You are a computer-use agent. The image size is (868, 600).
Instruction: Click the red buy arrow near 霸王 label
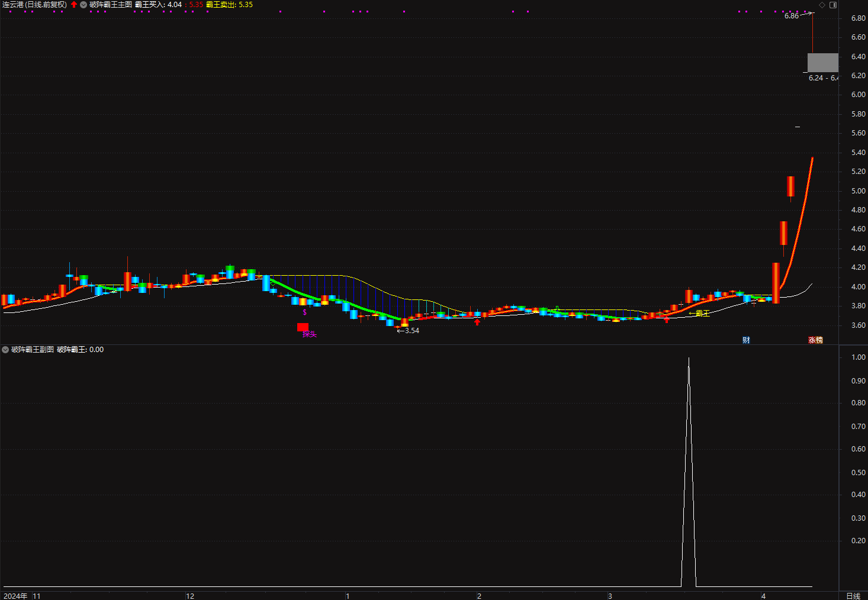pos(667,320)
